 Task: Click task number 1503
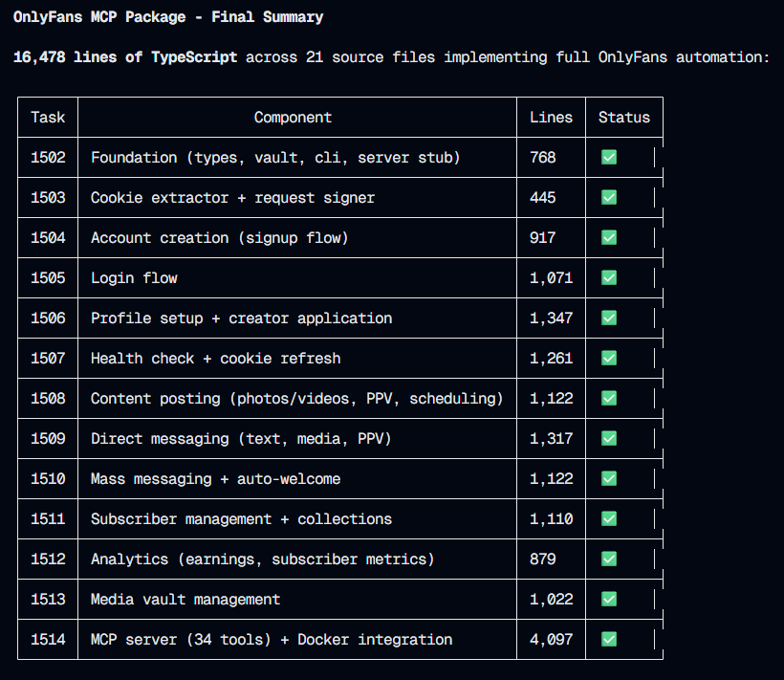(48, 198)
